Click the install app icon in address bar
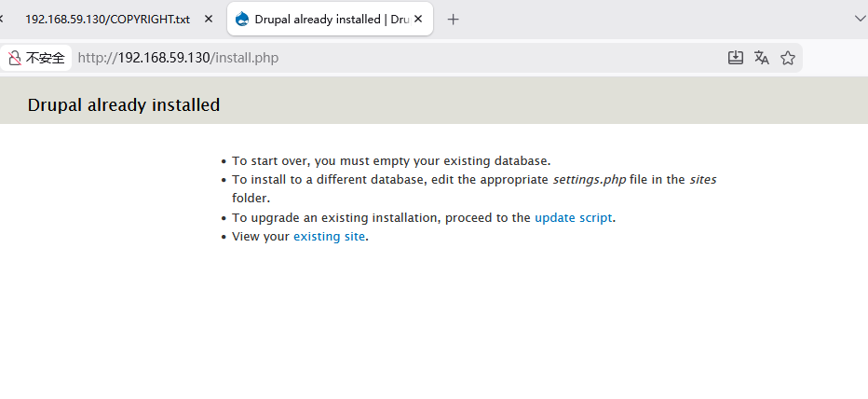The image size is (868, 399). pyautogui.click(x=735, y=58)
